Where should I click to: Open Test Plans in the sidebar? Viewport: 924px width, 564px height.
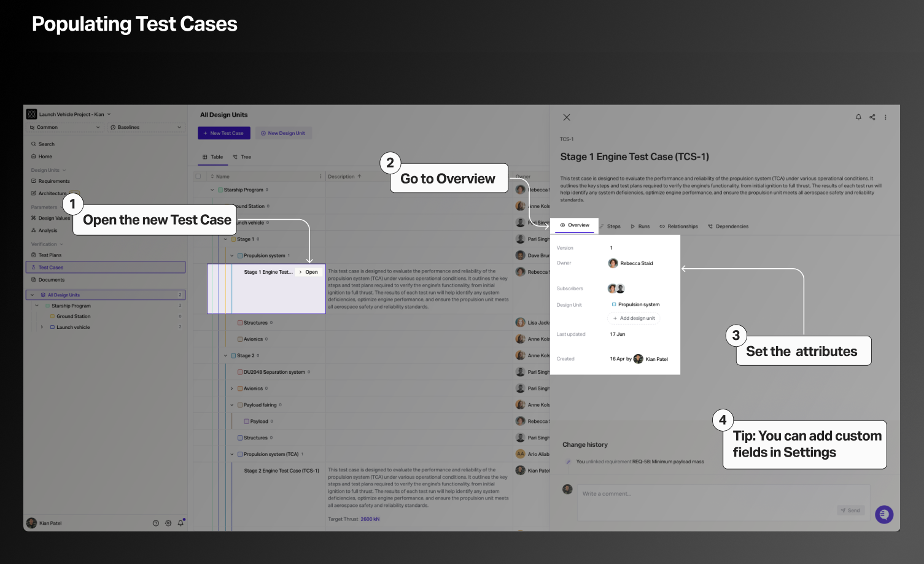click(50, 255)
